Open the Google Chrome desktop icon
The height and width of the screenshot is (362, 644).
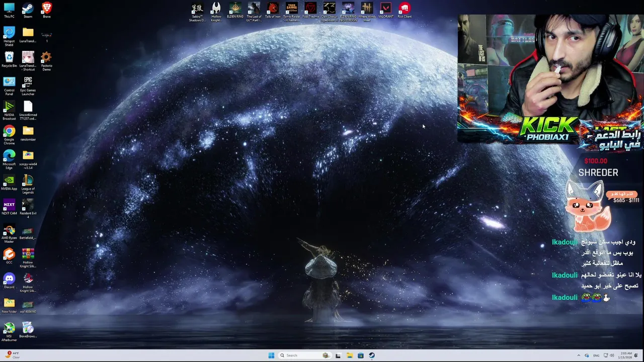9,135
